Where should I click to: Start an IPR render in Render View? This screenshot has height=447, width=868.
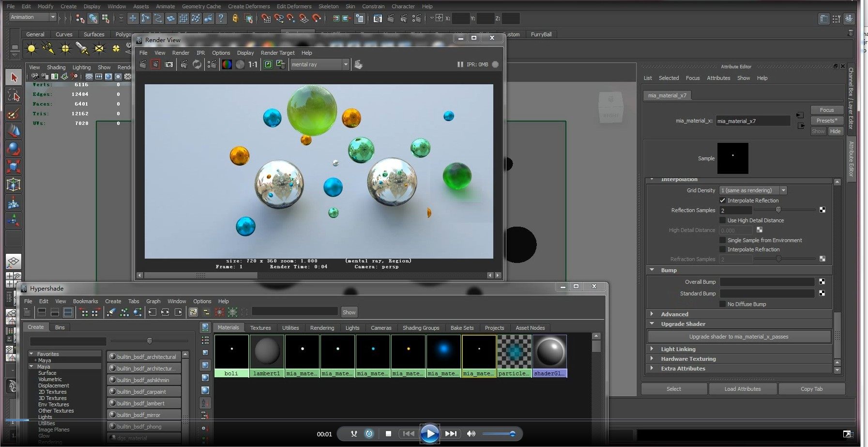pyautogui.click(x=183, y=64)
